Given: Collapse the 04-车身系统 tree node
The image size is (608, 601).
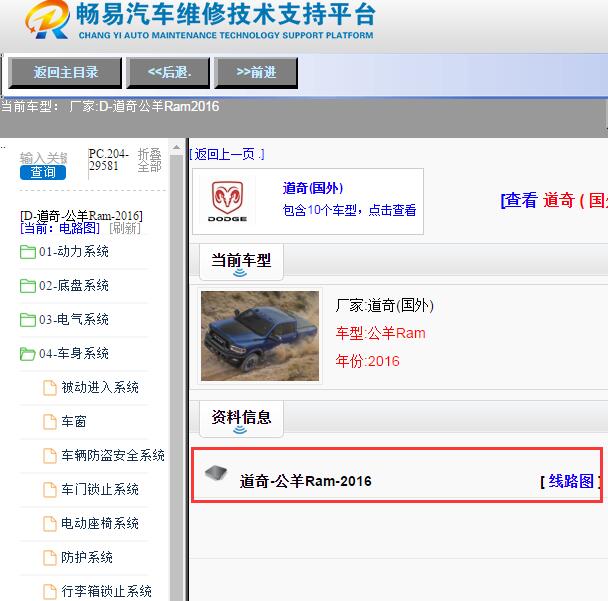Looking at the screenshot, I should point(74,354).
